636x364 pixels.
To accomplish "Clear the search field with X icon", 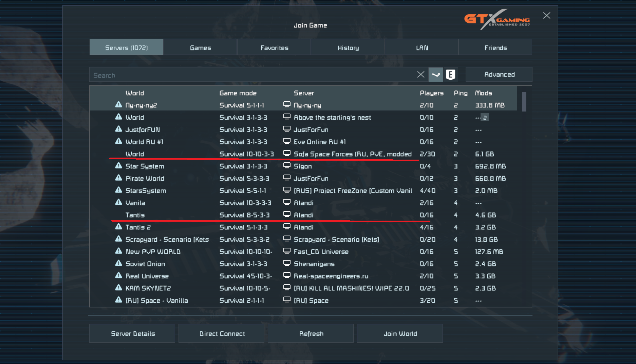I will click(x=420, y=75).
